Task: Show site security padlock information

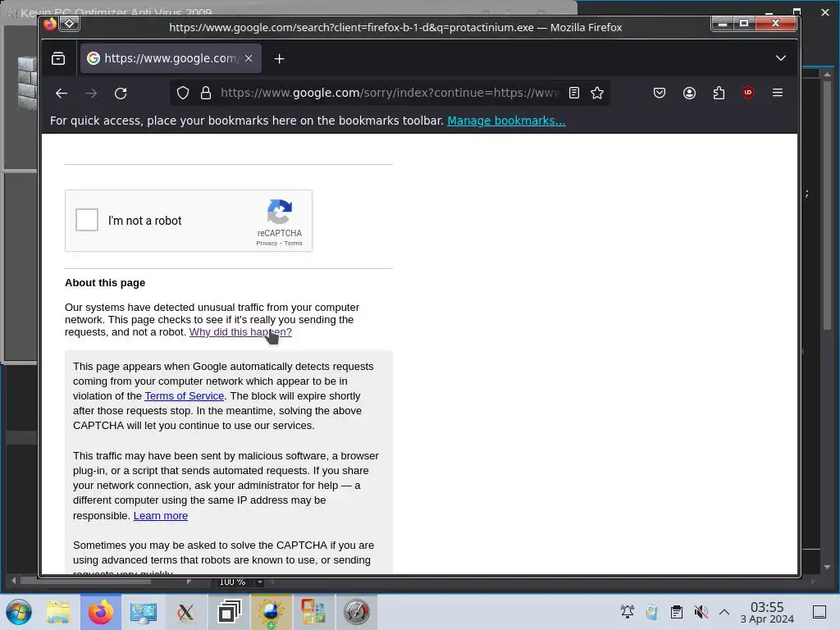Action: [x=206, y=94]
